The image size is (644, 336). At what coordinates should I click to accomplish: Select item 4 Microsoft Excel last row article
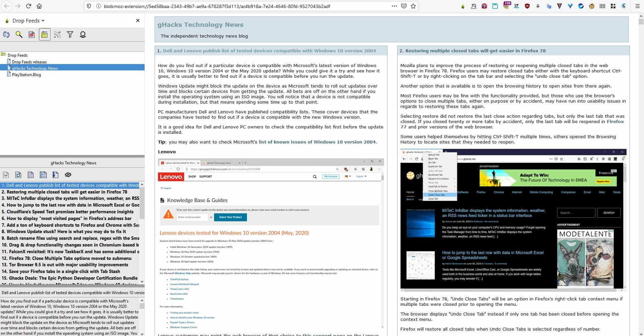pyautogui.click(x=70, y=205)
